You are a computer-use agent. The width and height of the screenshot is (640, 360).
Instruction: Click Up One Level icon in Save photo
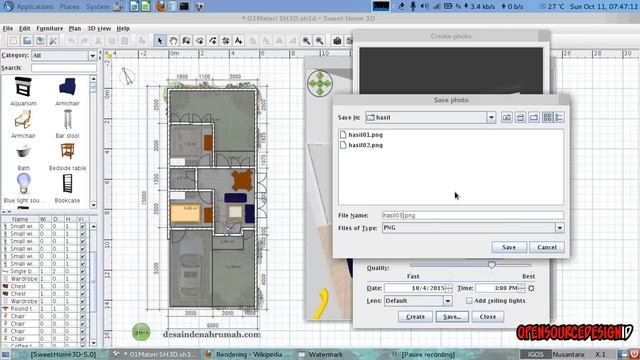pyautogui.click(x=507, y=118)
